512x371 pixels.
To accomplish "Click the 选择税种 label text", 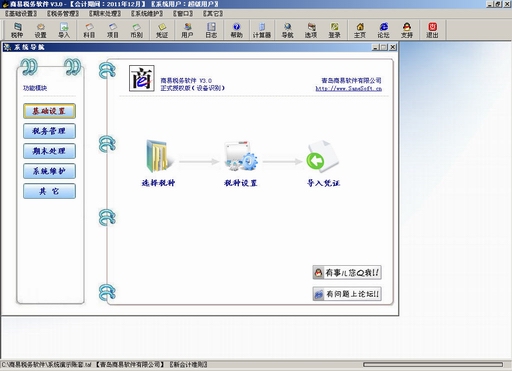I will [x=158, y=183].
